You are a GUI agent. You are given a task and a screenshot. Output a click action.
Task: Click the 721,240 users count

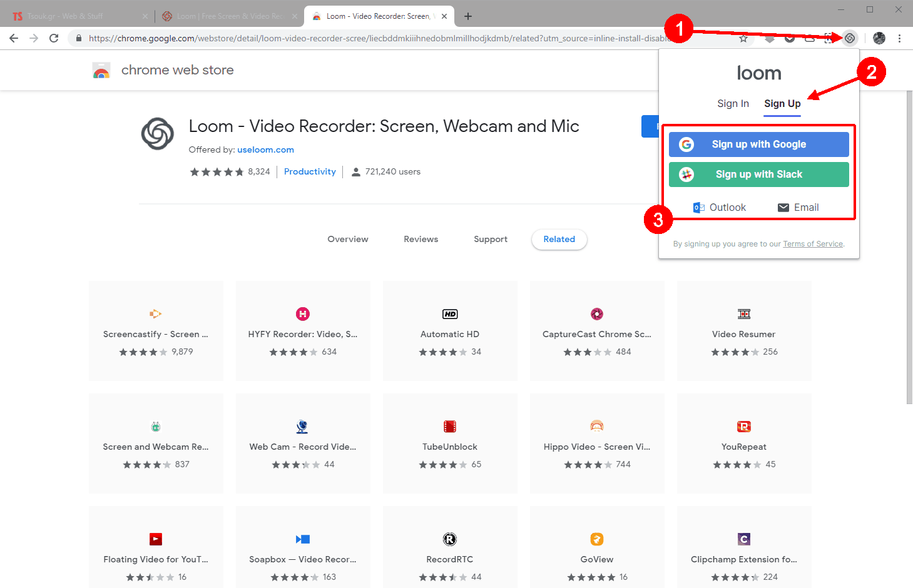coord(386,172)
